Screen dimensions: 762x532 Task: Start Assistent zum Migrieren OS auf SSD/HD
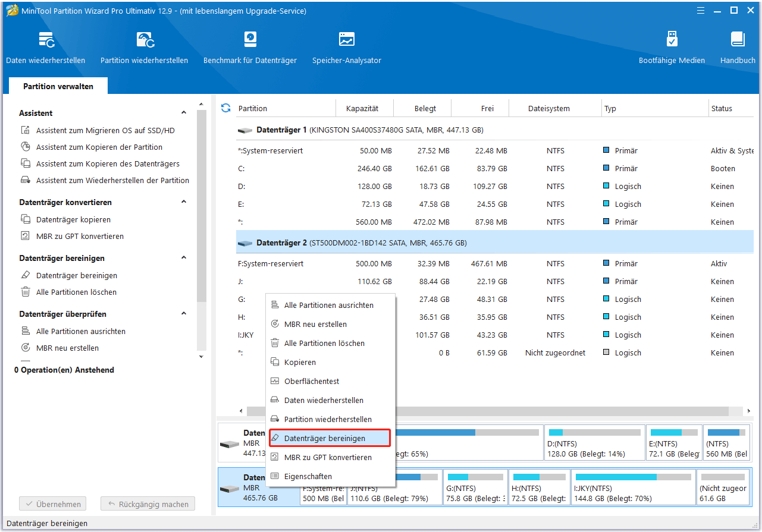click(105, 131)
